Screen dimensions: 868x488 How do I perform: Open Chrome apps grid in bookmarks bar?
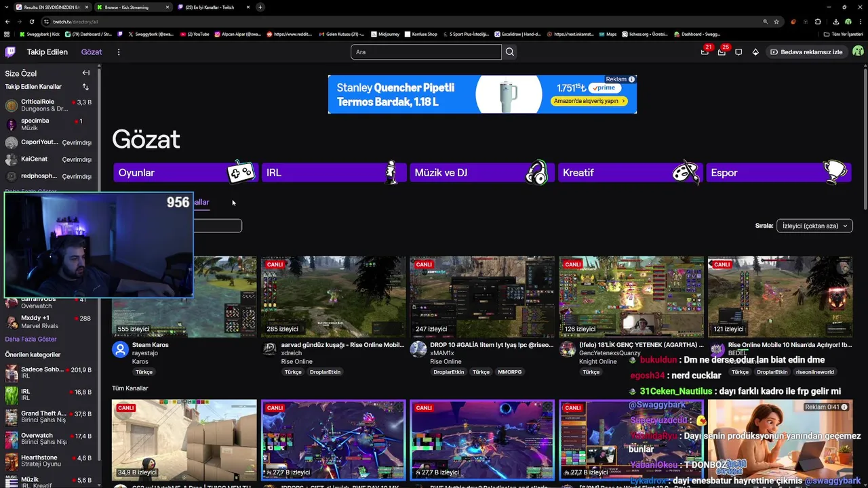pyautogui.click(x=7, y=34)
